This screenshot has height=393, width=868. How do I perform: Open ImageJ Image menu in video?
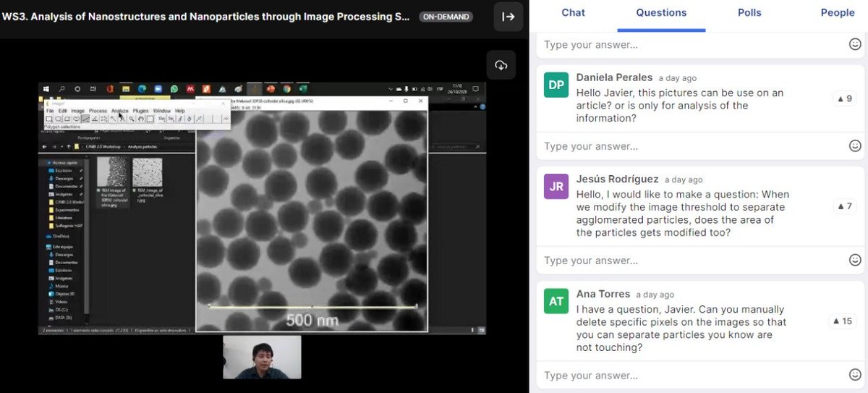pyautogui.click(x=77, y=111)
